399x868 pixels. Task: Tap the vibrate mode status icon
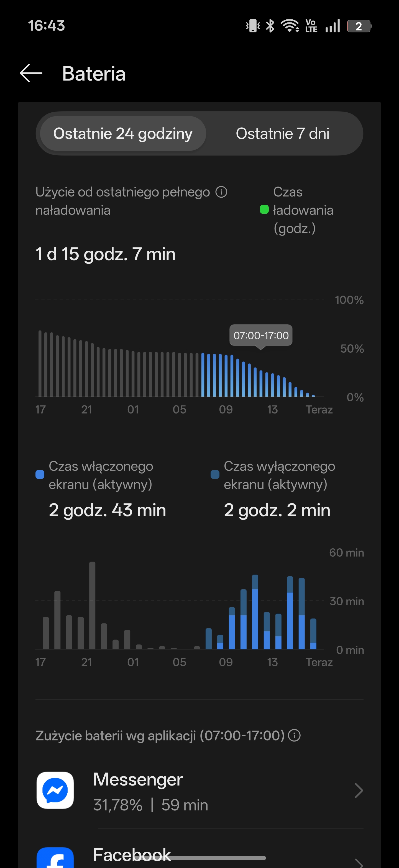[253, 26]
